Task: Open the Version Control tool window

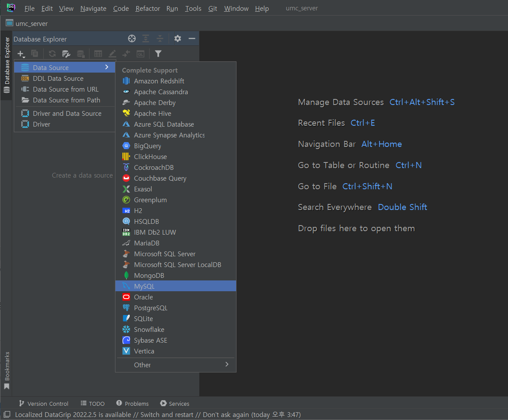Action: point(44,404)
